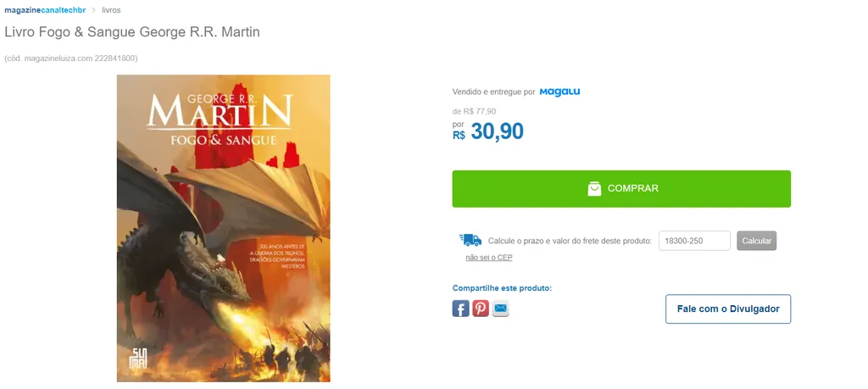Share the product on Pinterest
The image size is (868, 389).
pos(481,308)
